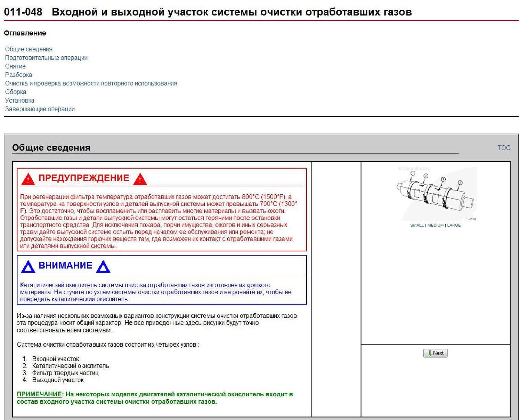Click the TOC link
This screenshot has width=520, height=420.
[504, 148]
